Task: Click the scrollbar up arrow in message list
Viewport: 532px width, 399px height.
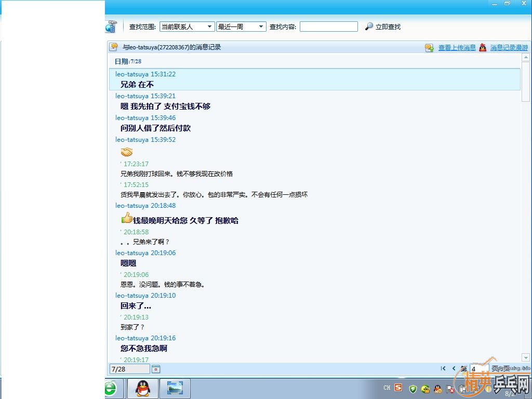Action: 526,57
